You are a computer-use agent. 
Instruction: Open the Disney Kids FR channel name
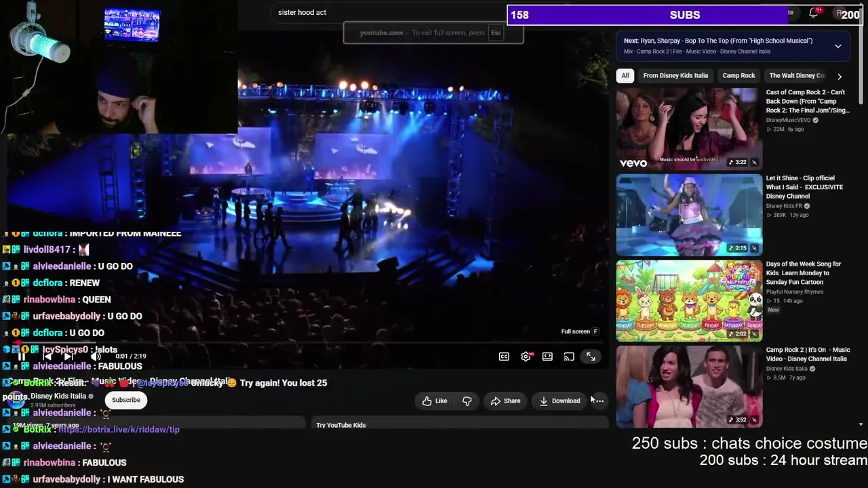[785, 206]
